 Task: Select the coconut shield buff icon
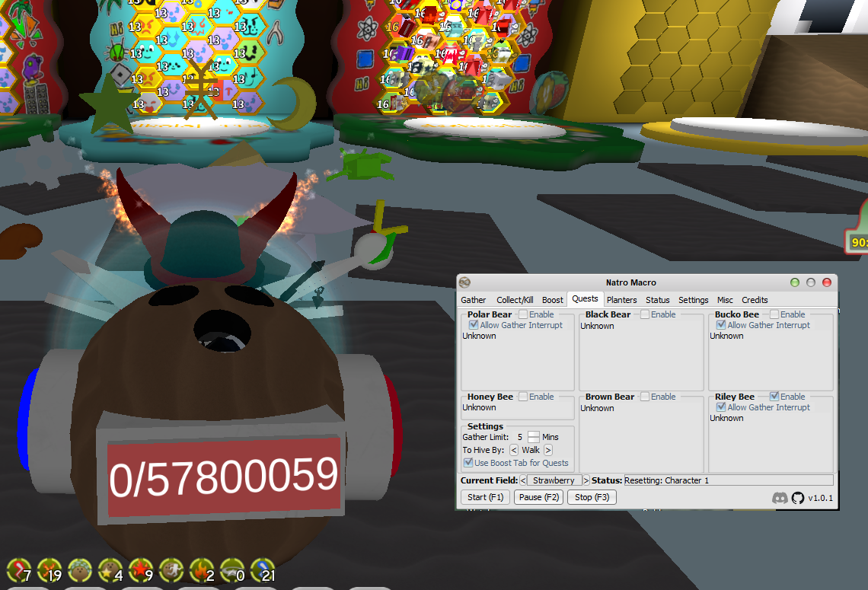pyautogui.click(x=80, y=570)
